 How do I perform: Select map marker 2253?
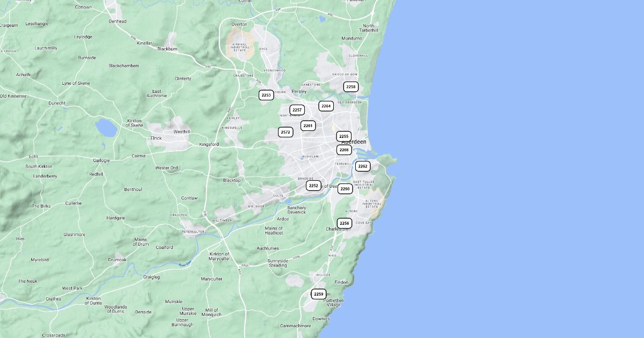tap(266, 95)
